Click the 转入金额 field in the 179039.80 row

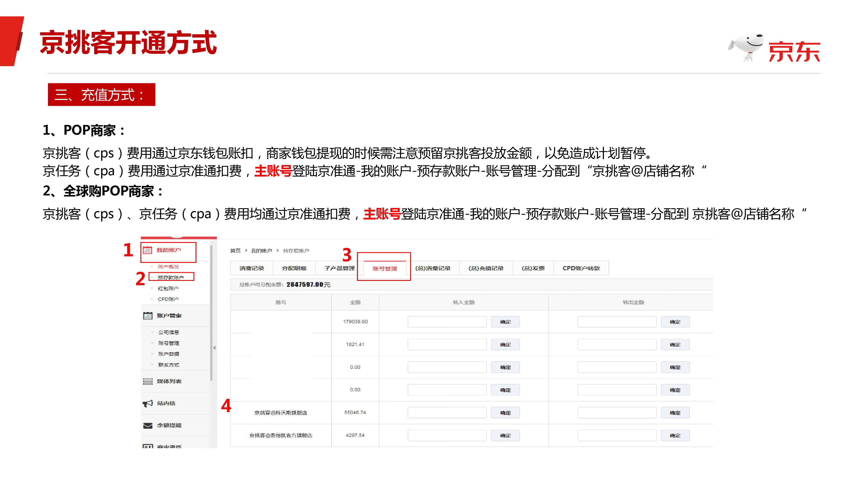click(x=447, y=322)
